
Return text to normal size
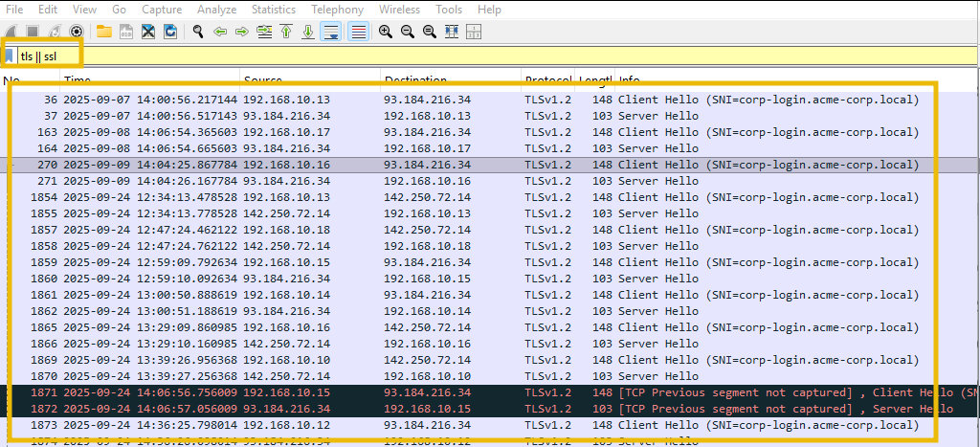[x=430, y=32]
